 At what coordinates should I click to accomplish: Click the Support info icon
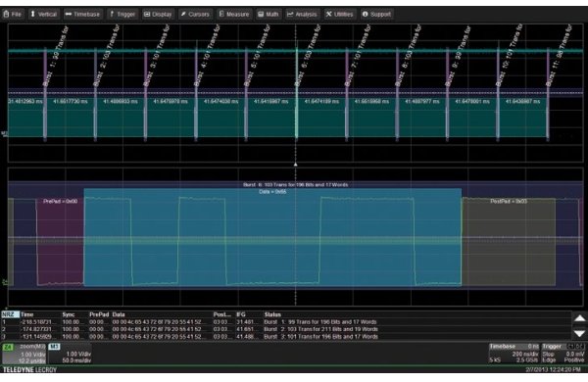(365, 15)
